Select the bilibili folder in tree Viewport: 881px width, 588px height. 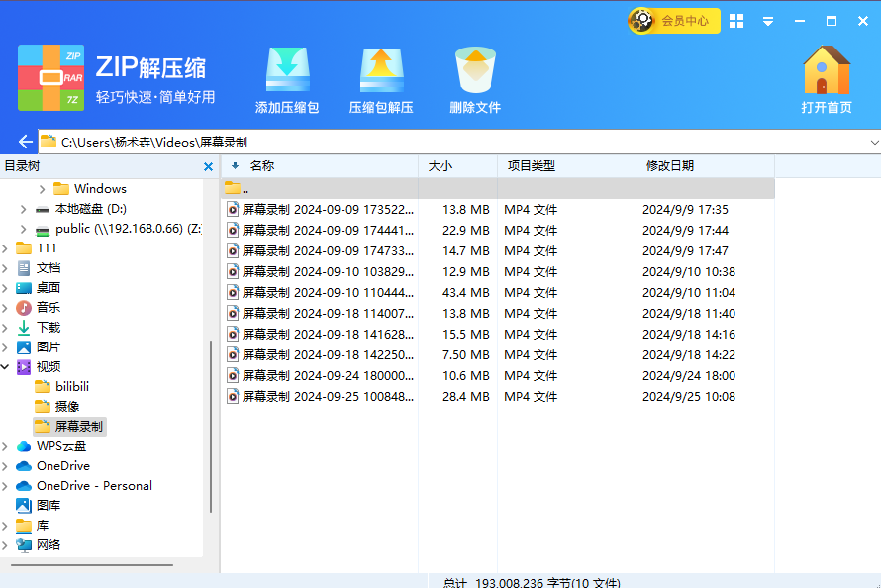coord(71,387)
